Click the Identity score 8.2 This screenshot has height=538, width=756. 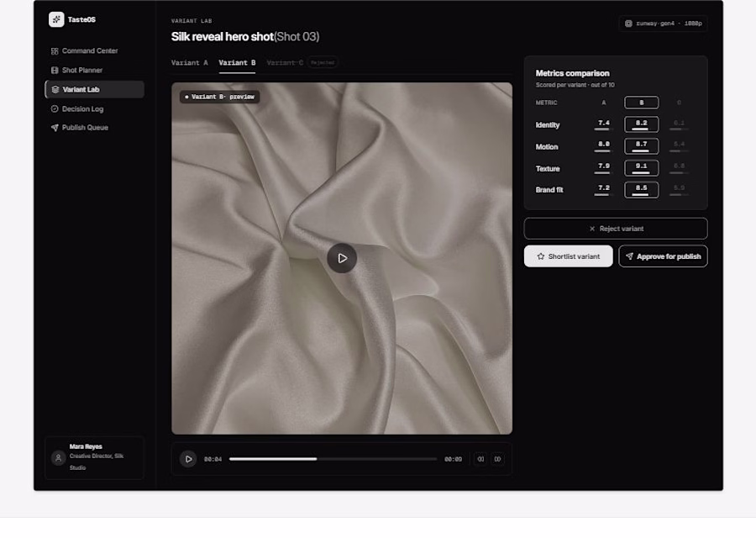point(641,124)
